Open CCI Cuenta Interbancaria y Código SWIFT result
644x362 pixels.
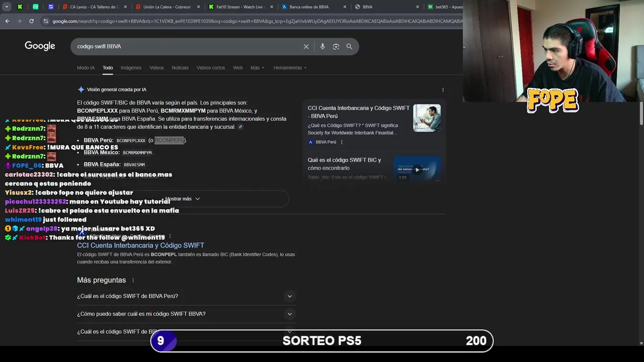[x=140, y=245]
